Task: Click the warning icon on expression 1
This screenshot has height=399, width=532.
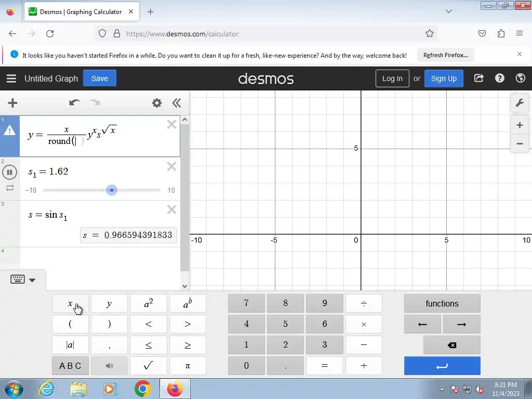Action: point(9,130)
